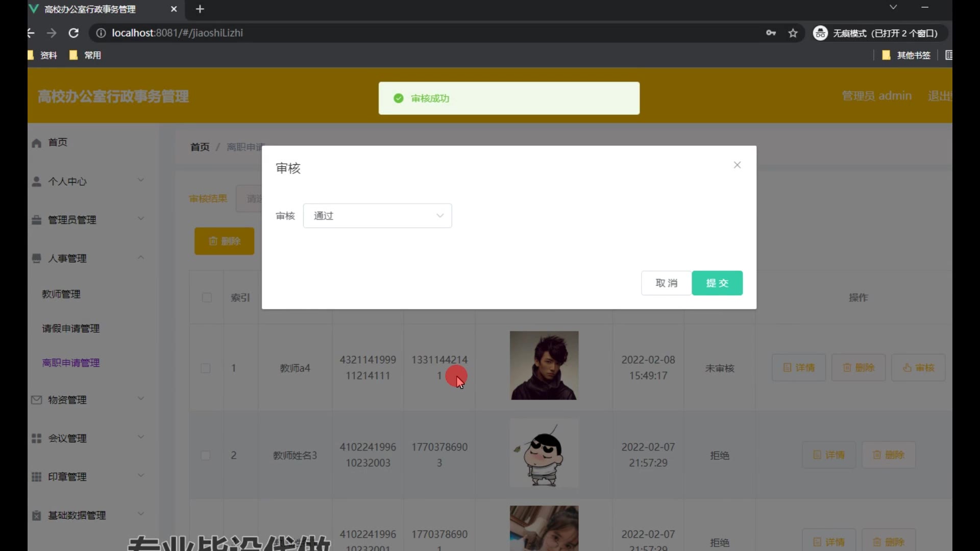
Task: Close the 高校办公室行政事务管理 browser tab
Action: tap(174, 9)
